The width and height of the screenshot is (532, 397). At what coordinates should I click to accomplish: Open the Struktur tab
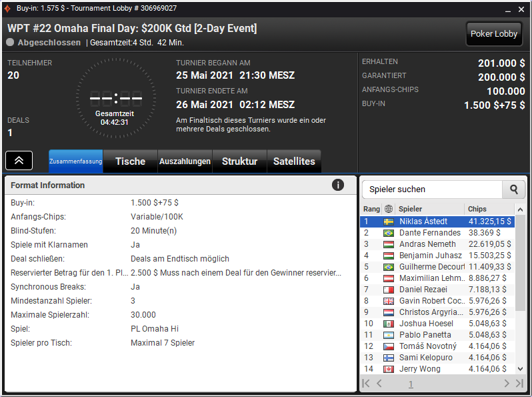239,161
